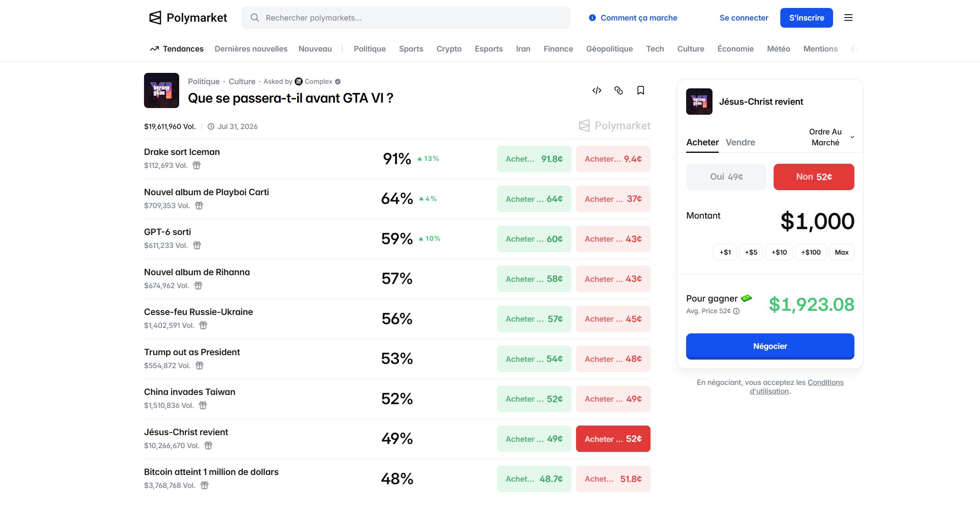Click the embed code icon
980x516 pixels.
pyautogui.click(x=597, y=90)
